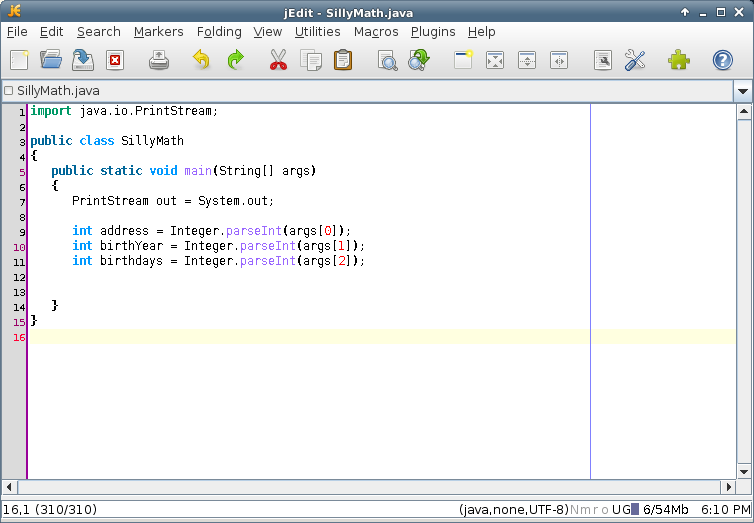
Task: Save the buffer with the save icon
Action: point(83,61)
